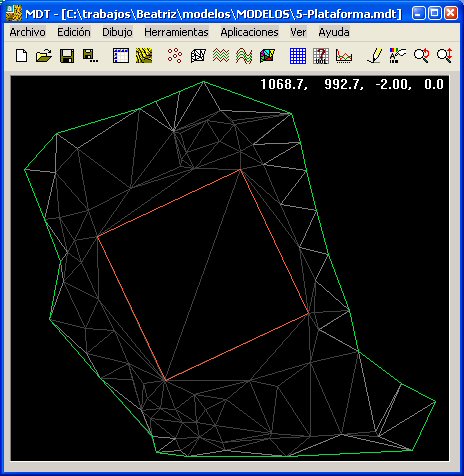Select the yellow contour map icon

tap(144, 55)
